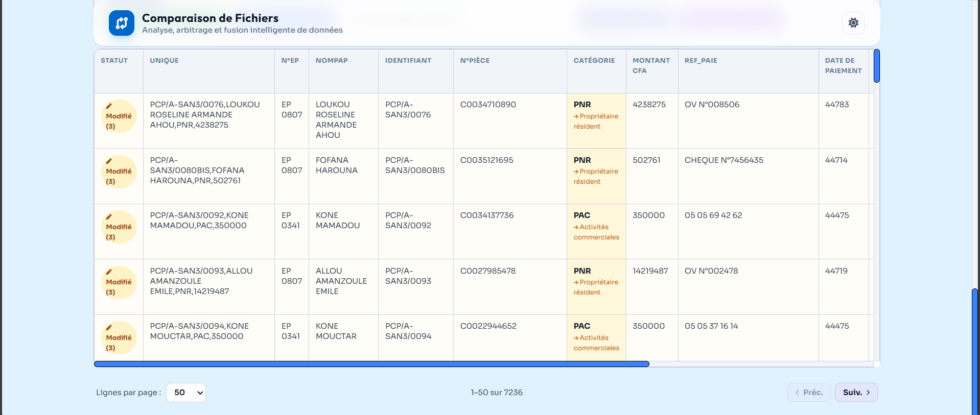This screenshot has width=980, height=415.
Task: Click the vertical table scrollbar thumb
Action: point(877,66)
